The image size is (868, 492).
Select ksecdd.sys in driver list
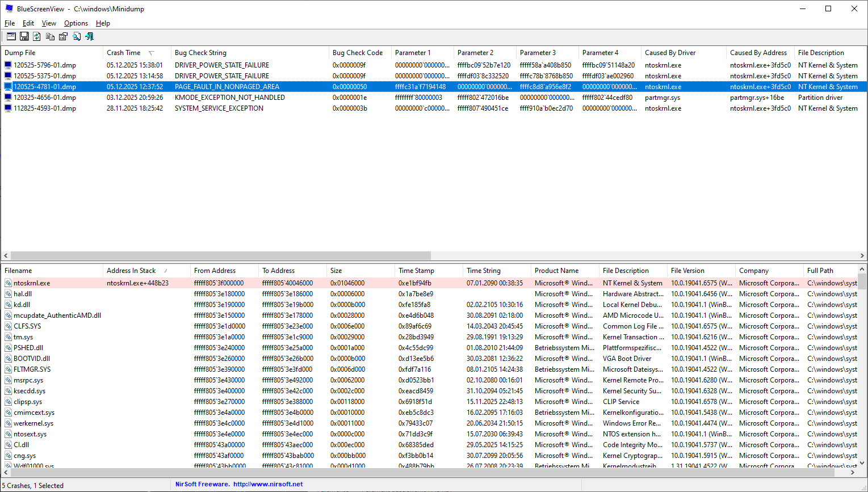point(30,391)
